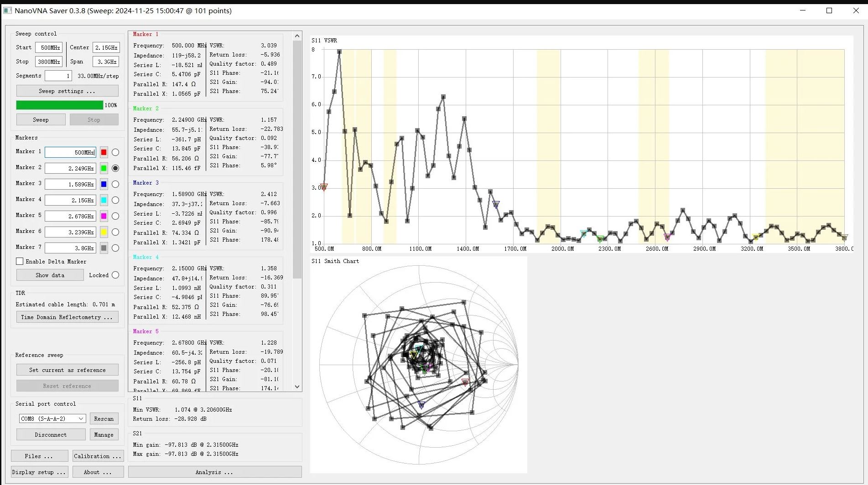Screen dimensions: 868x485
Task: Click the Center frequency input field
Action: [x=106, y=47]
